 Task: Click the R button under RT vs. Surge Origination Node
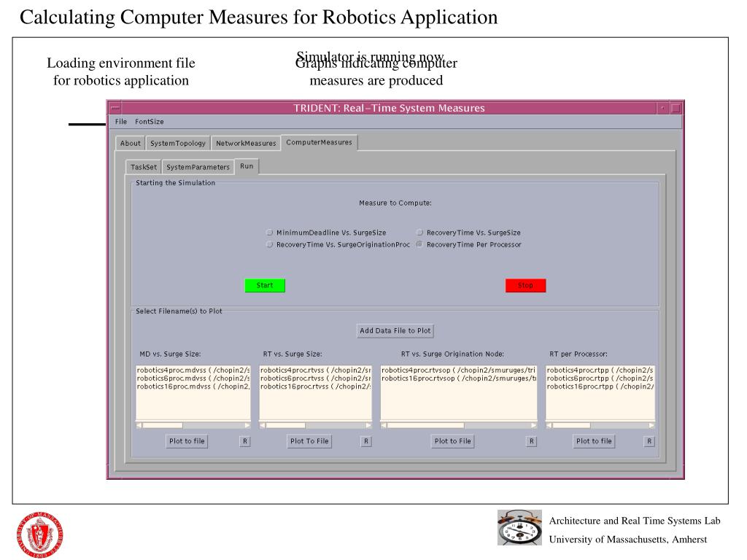532,441
